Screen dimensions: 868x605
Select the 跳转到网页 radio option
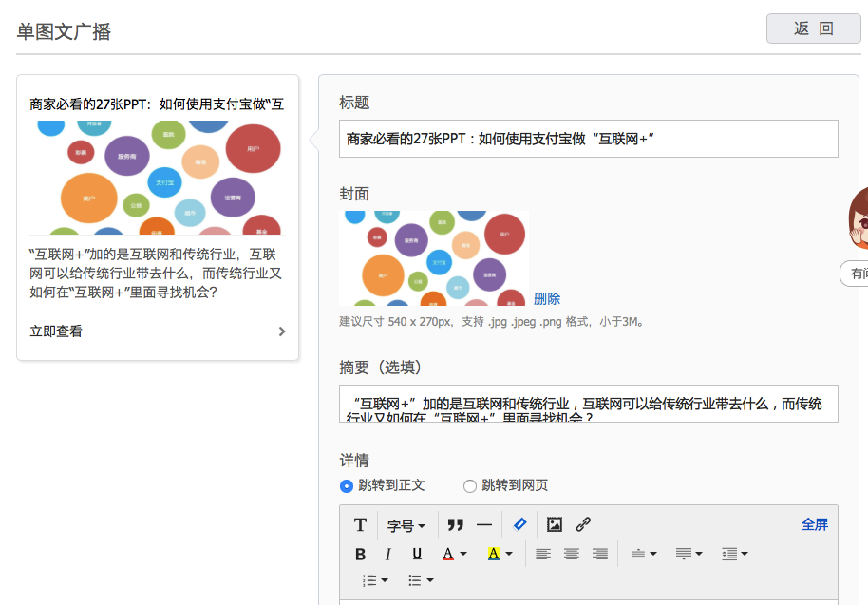pyautogui.click(x=470, y=486)
